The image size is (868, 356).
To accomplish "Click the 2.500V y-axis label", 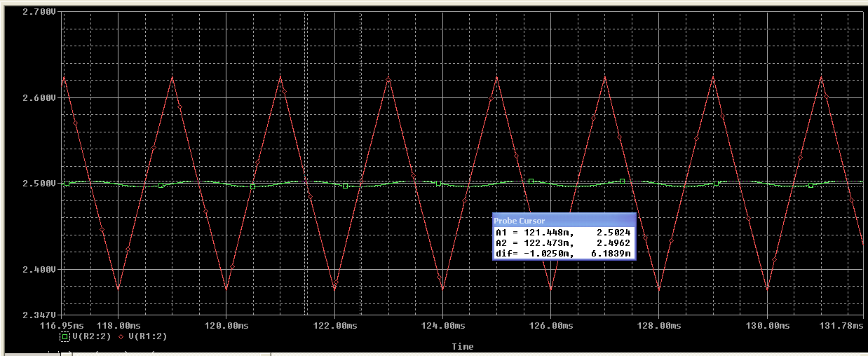I will point(38,184).
